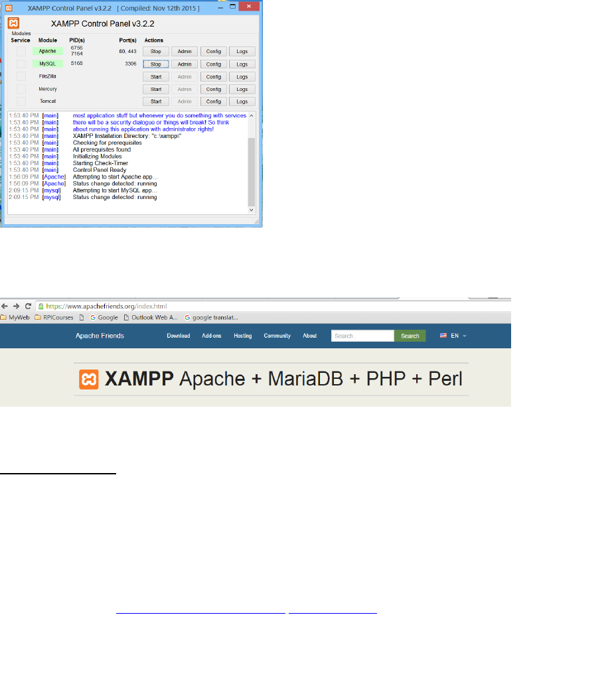This screenshot has height=690, width=616.
Task: Open the Add-ons menu item
Action: [212, 336]
